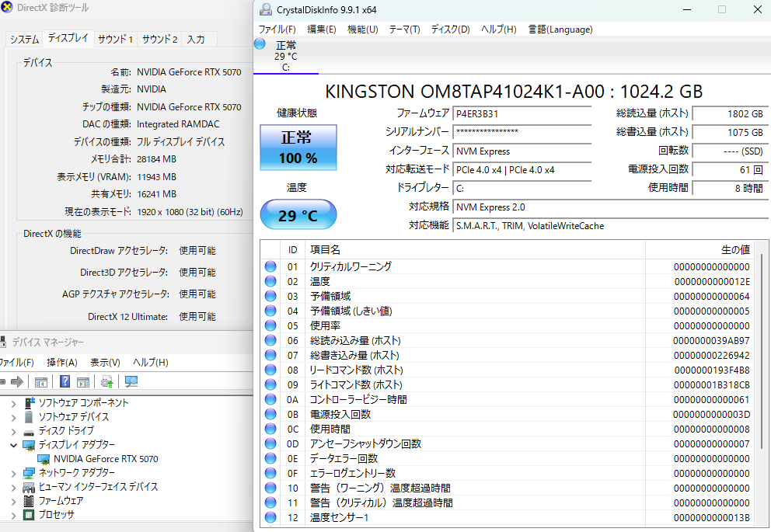
Task: Click the update driver gear icon
Action: 106,381
